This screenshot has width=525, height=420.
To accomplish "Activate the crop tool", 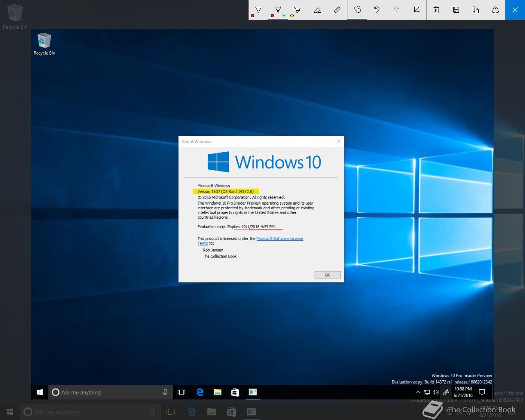I will click(x=416, y=10).
